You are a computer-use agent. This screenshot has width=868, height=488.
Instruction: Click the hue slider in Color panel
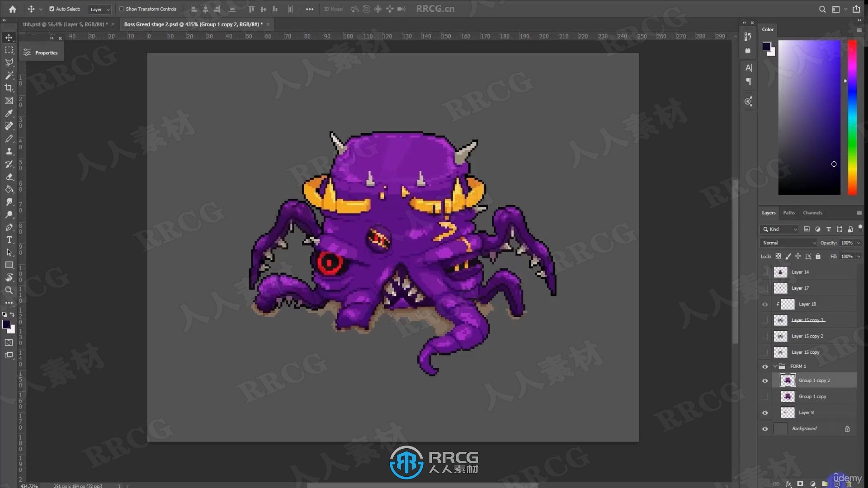coord(852,117)
